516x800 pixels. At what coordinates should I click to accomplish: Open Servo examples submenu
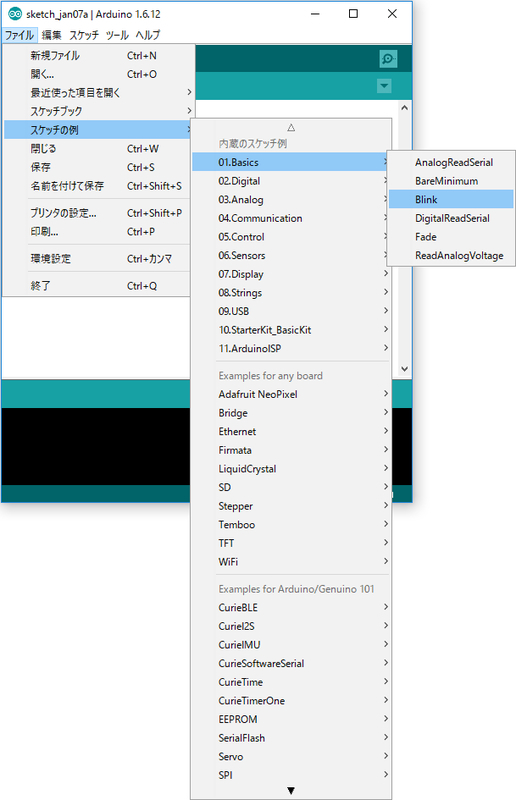pyautogui.click(x=291, y=756)
